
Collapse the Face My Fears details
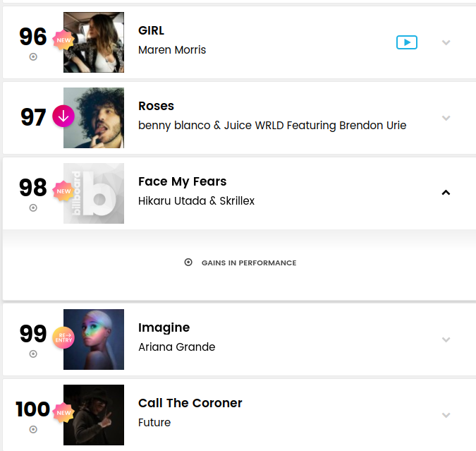pos(446,193)
